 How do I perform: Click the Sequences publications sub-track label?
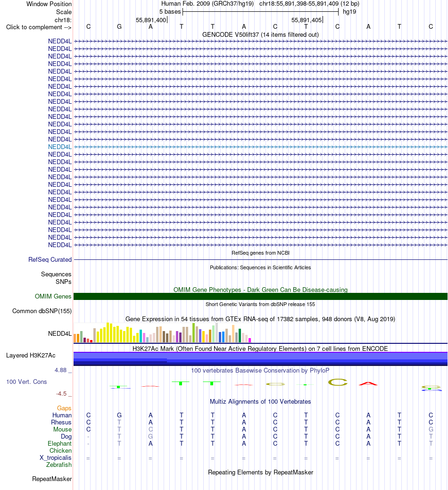(56, 274)
